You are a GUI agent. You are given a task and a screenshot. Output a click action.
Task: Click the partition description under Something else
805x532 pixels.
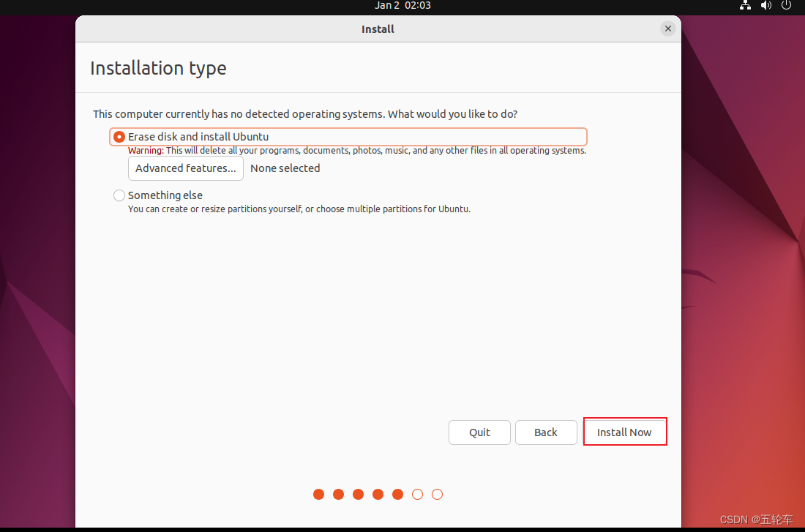299,209
